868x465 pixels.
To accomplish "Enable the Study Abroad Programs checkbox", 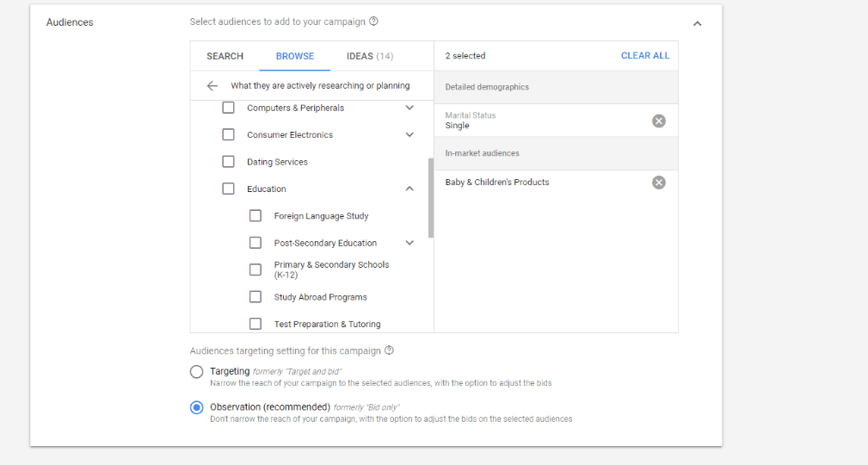I will point(255,296).
